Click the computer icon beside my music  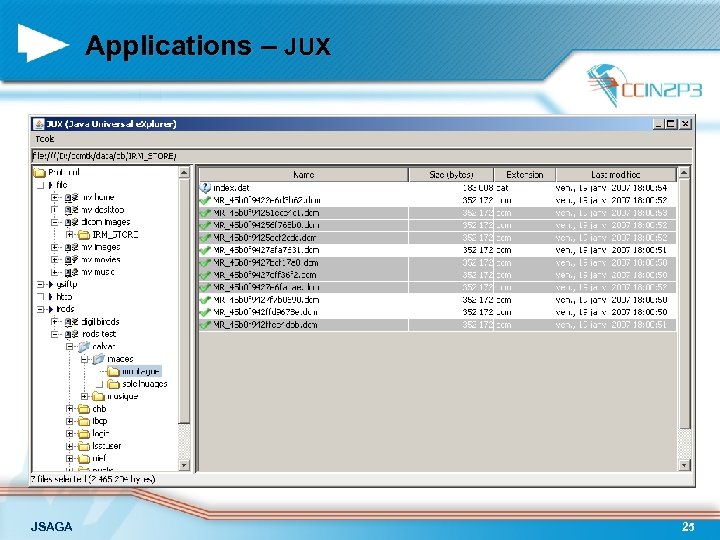tap(71, 272)
